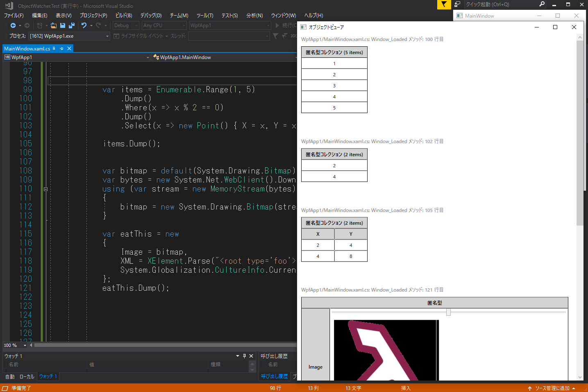This screenshot has width=588, height=392.
Task: Click the editor horizontal scrollbar
Action: [x=165, y=345]
